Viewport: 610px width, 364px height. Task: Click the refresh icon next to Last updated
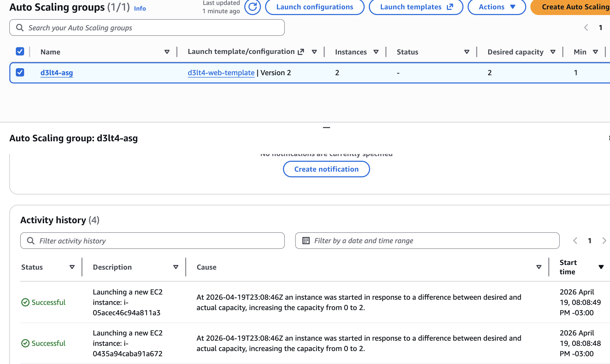point(252,7)
